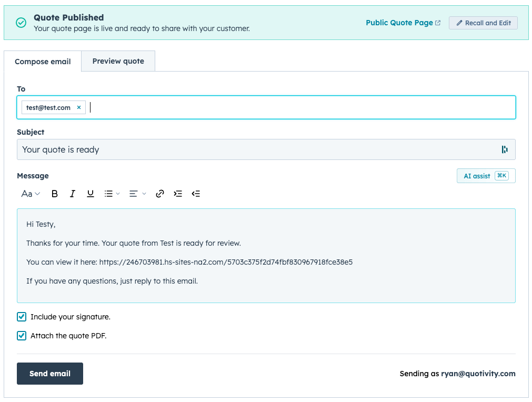Expand the list type dropdown arrow

[x=118, y=194]
